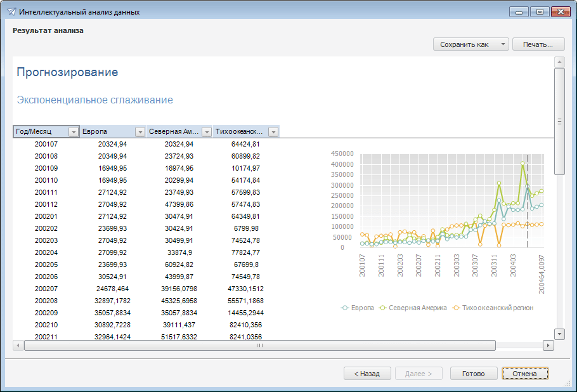This screenshot has width=584, height=392.
Task: Open the Европа column filter dropdown
Action: pyautogui.click(x=140, y=132)
